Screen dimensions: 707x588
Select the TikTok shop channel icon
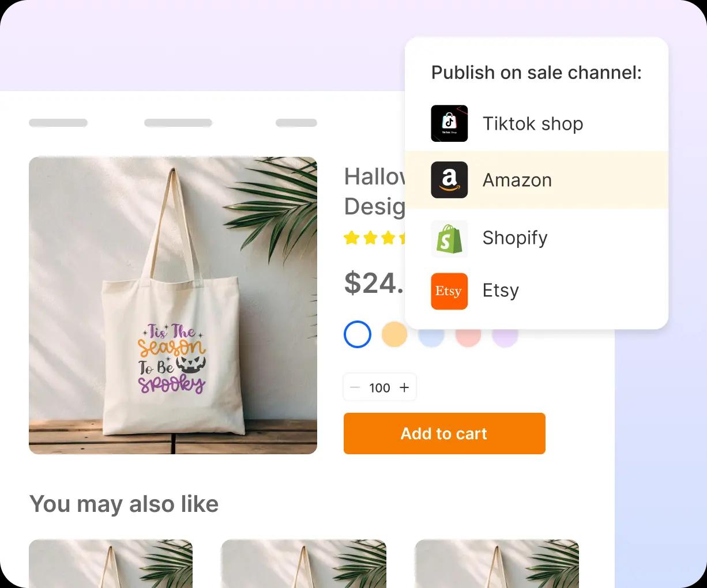tap(449, 123)
